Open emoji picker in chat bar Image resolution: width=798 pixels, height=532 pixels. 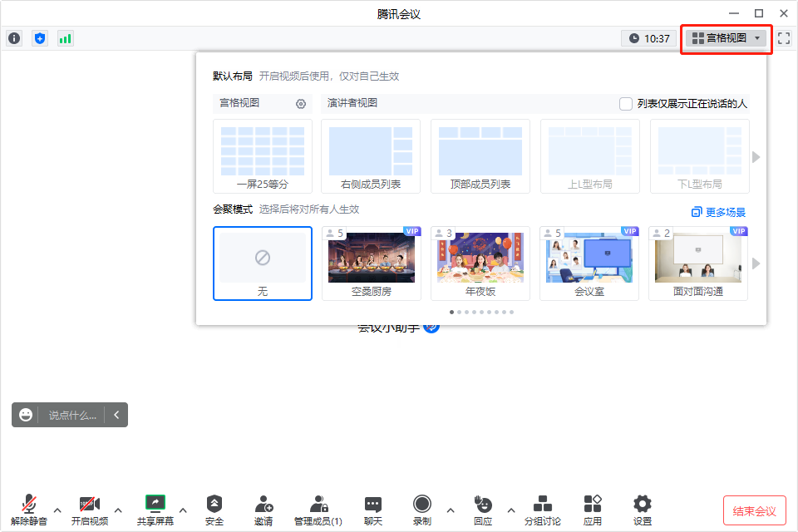tap(26, 415)
